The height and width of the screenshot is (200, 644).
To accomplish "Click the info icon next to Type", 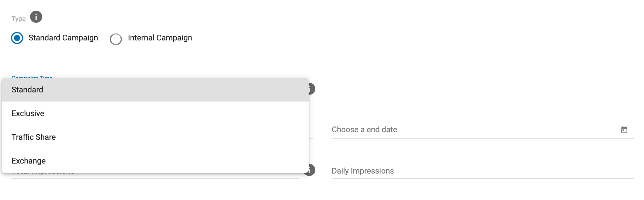I will [36, 17].
